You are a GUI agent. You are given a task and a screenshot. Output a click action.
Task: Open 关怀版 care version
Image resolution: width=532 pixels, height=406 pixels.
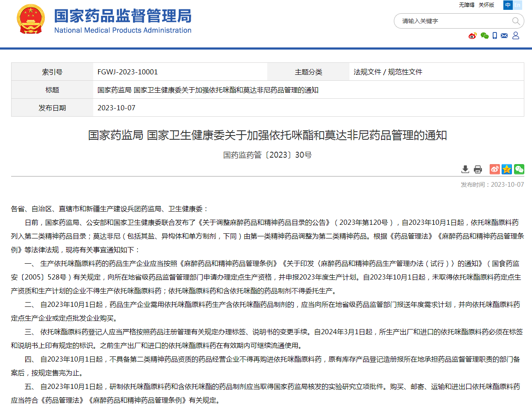[486, 5]
